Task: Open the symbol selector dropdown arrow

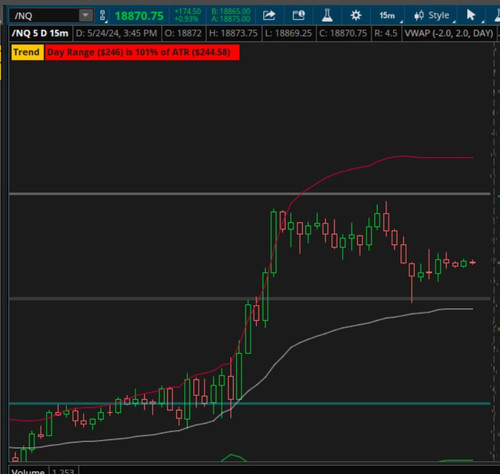Action: tap(86, 16)
